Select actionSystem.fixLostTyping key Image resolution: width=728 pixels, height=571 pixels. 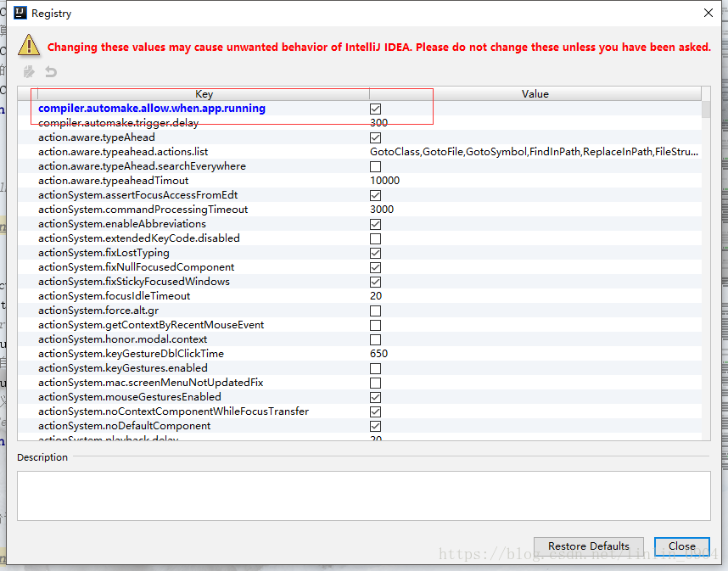pos(104,253)
